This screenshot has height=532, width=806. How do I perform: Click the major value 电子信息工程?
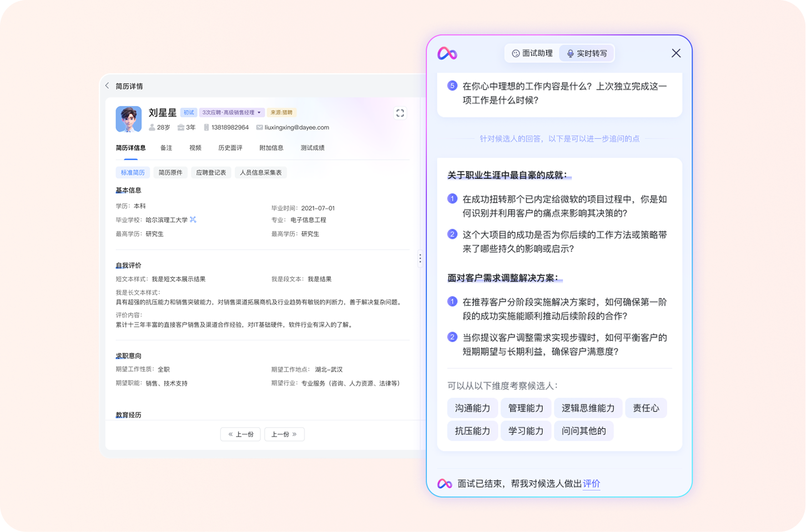coord(308,220)
